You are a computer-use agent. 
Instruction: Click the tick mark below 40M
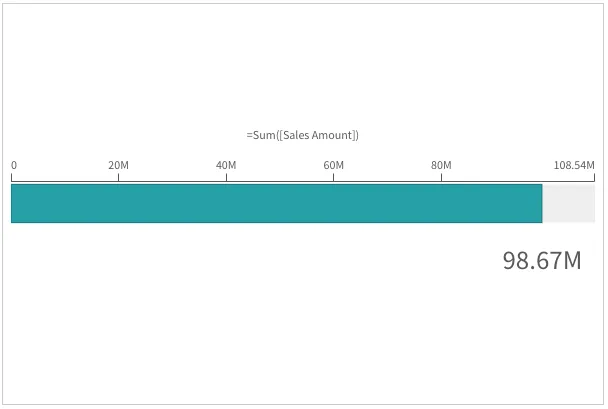point(226,178)
